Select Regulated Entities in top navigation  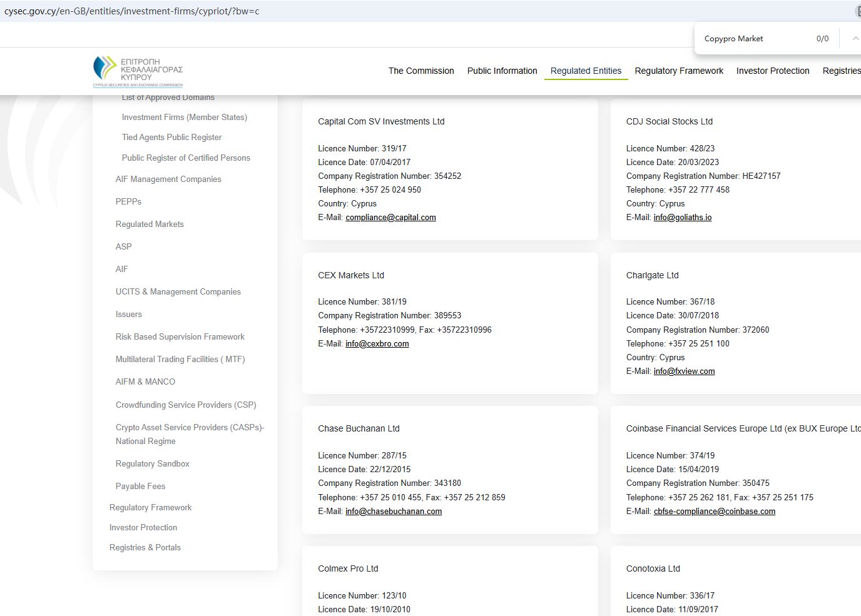[586, 71]
